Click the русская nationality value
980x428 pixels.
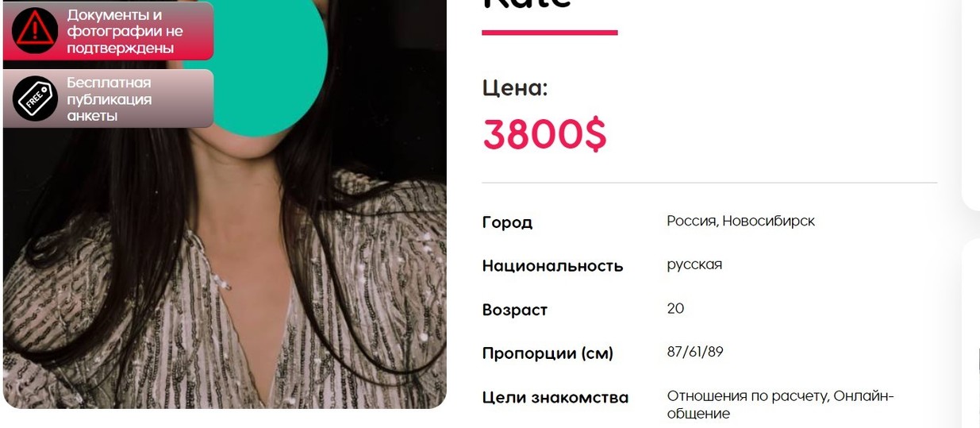(x=694, y=264)
